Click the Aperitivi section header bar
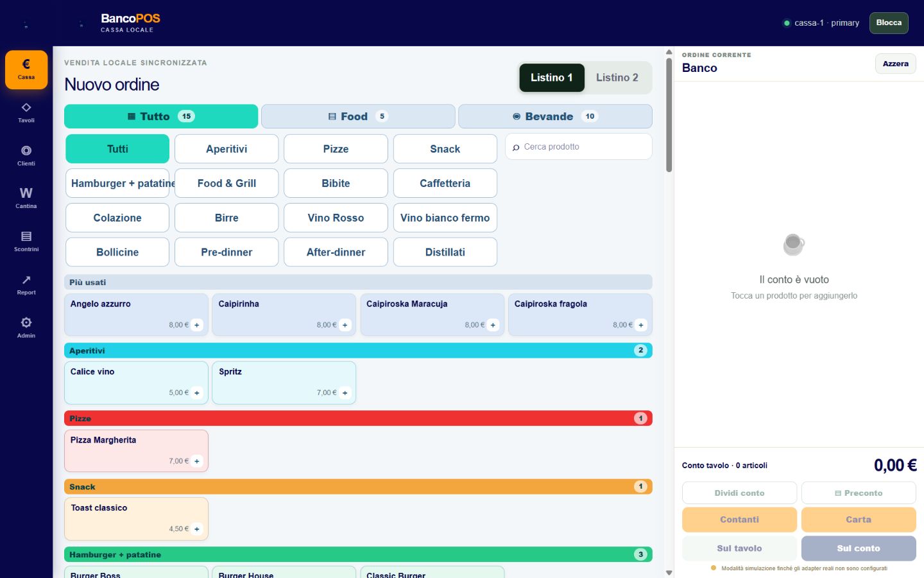This screenshot has height=578, width=924. (358, 351)
